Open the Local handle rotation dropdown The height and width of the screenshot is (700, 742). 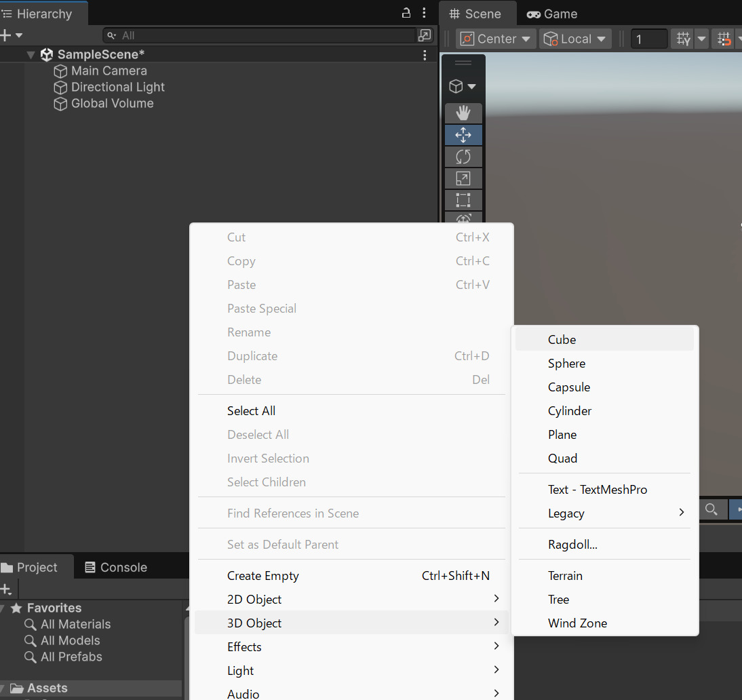click(x=575, y=39)
